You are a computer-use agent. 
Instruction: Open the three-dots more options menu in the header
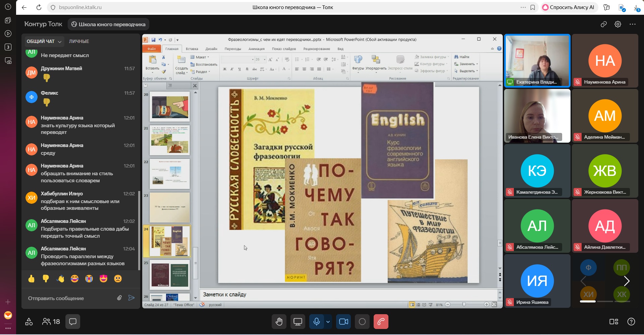(632, 24)
